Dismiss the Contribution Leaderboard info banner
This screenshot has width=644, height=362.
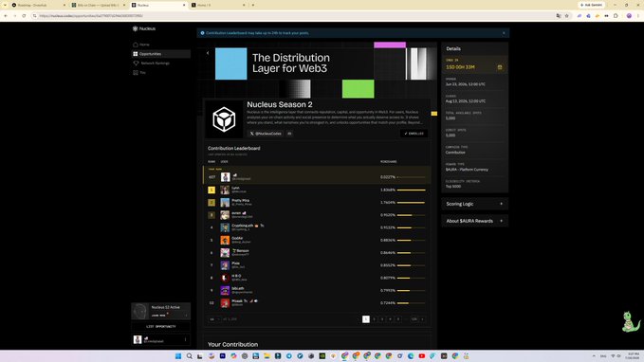[504, 33]
